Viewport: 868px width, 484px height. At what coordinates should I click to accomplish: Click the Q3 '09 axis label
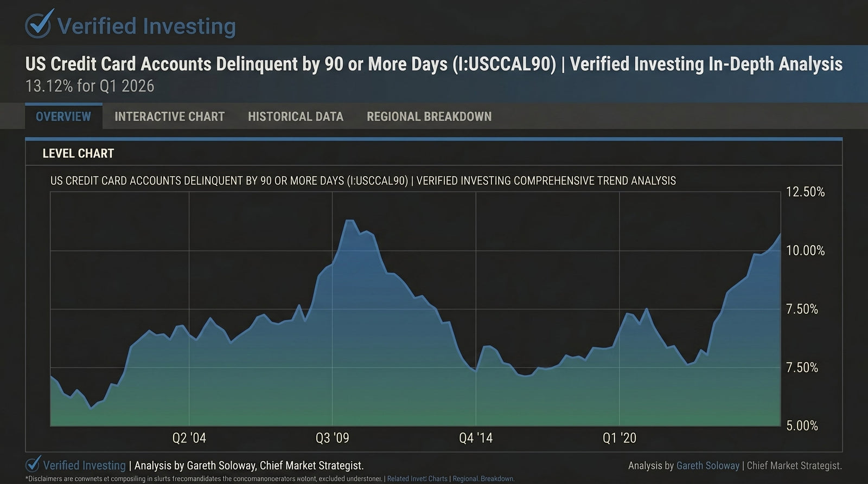tap(332, 438)
